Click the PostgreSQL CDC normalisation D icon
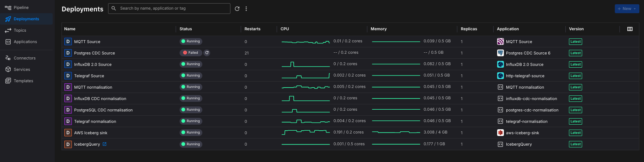Image resolution: width=644 pixels, height=162 pixels. click(68, 110)
